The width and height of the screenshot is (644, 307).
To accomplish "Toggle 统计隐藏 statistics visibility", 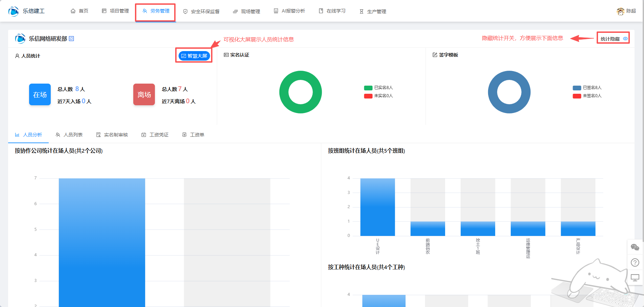I will point(614,39).
